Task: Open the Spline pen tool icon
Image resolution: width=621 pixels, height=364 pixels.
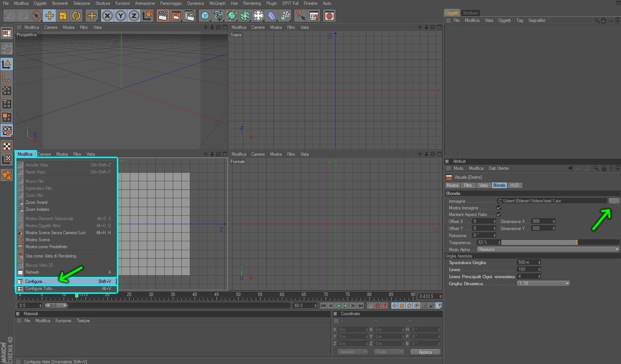Action: click(x=218, y=16)
